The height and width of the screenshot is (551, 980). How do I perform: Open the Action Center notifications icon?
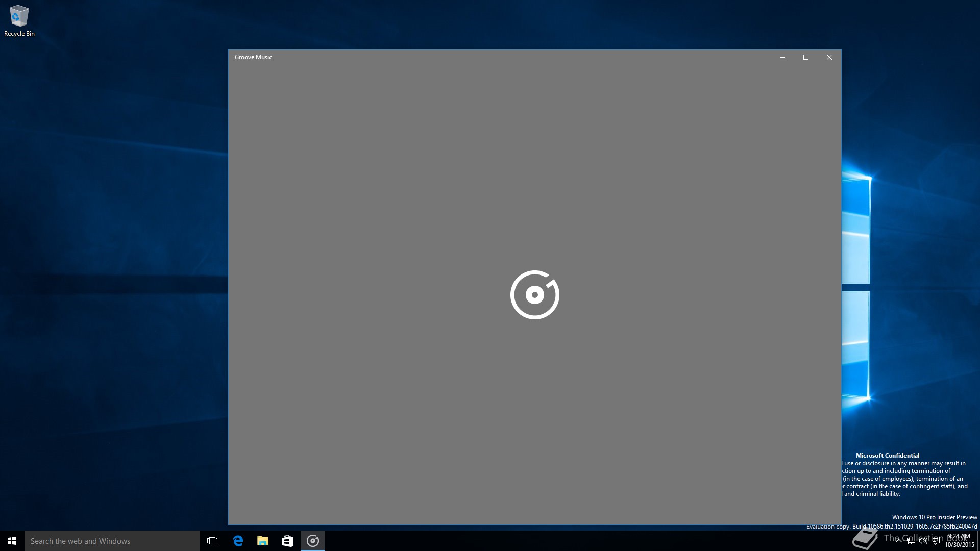[936, 541]
